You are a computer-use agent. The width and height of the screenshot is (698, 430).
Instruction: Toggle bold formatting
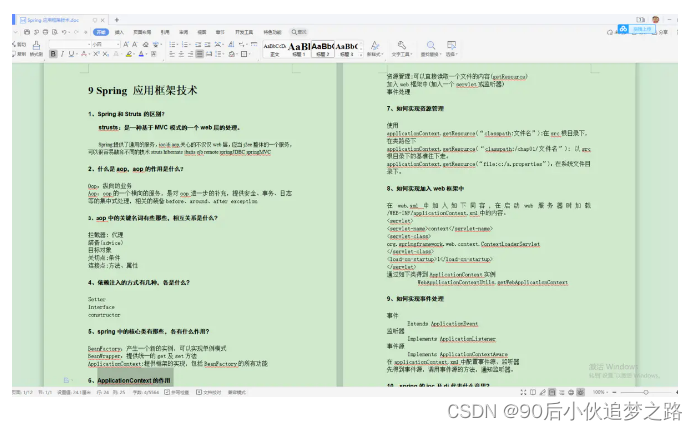[x=53, y=54]
